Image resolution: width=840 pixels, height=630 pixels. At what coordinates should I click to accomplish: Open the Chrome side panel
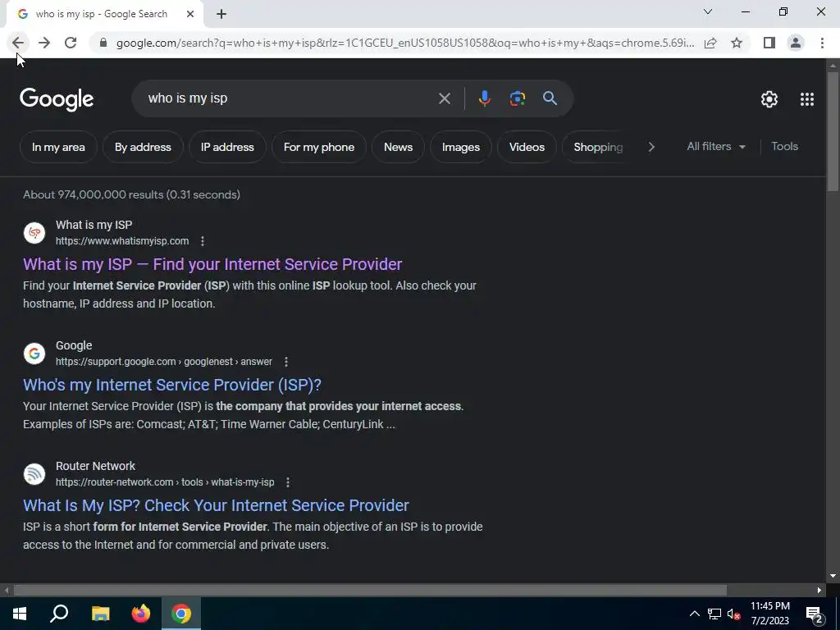click(769, 43)
